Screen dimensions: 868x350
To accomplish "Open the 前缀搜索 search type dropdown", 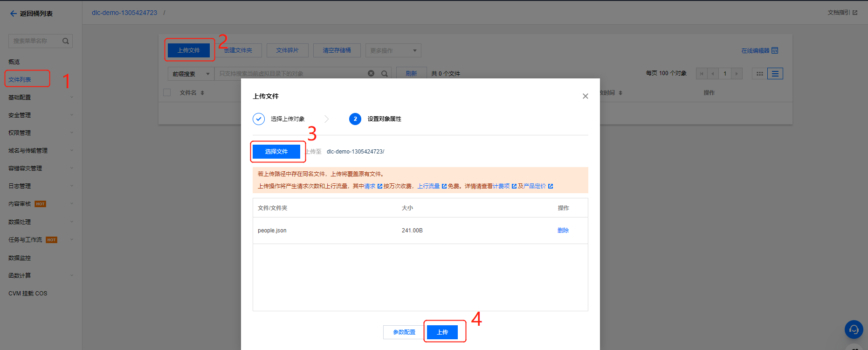I will click(191, 74).
